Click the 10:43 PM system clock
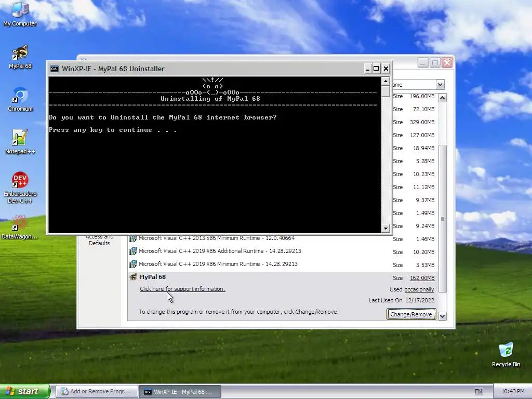 click(x=513, y=392)
